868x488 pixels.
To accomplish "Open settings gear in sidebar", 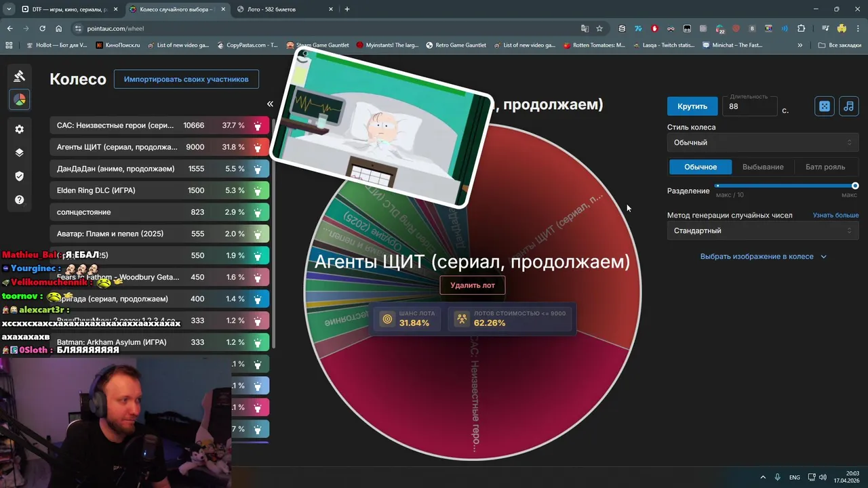I will pos(19,129).
